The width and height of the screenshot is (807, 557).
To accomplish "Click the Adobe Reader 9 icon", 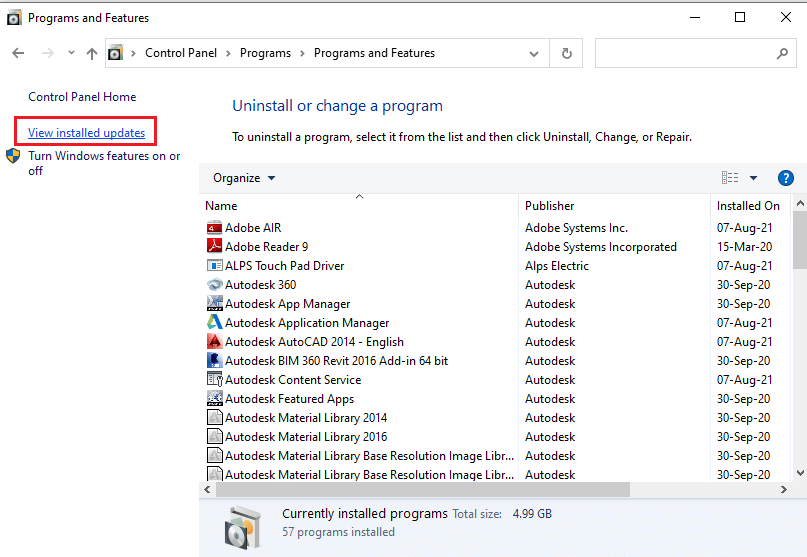I will coord(214,246).
